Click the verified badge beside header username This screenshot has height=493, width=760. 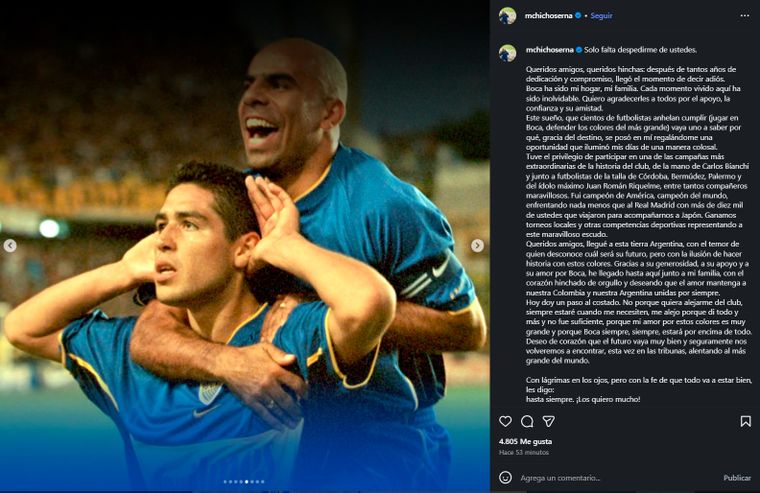[578, 16]
